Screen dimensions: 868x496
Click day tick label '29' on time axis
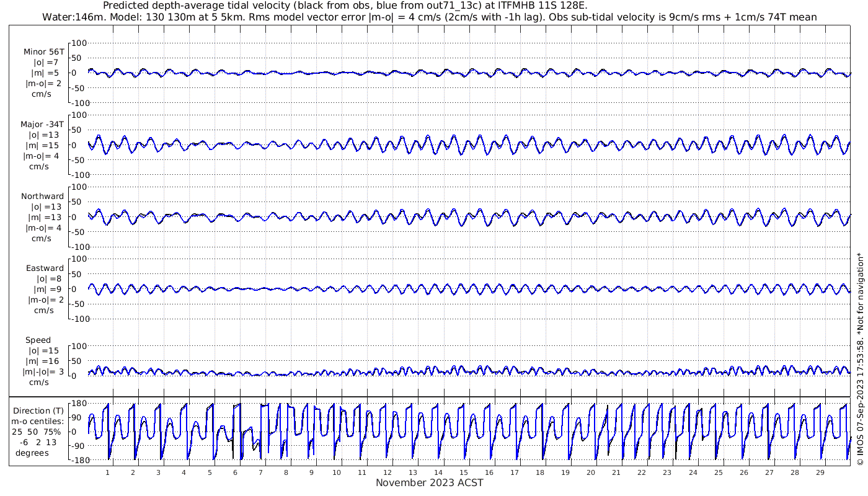click(x=820, y=472)
